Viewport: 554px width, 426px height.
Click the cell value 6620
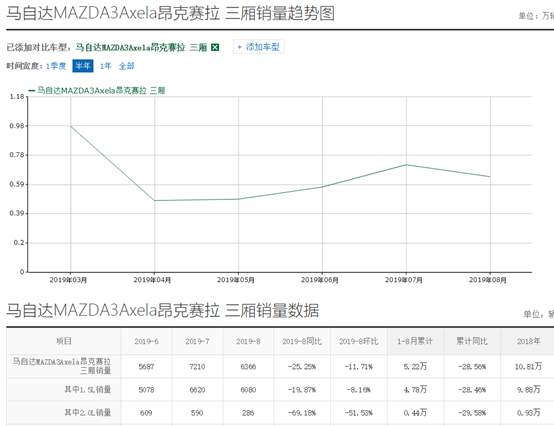[x=197, y=390]
